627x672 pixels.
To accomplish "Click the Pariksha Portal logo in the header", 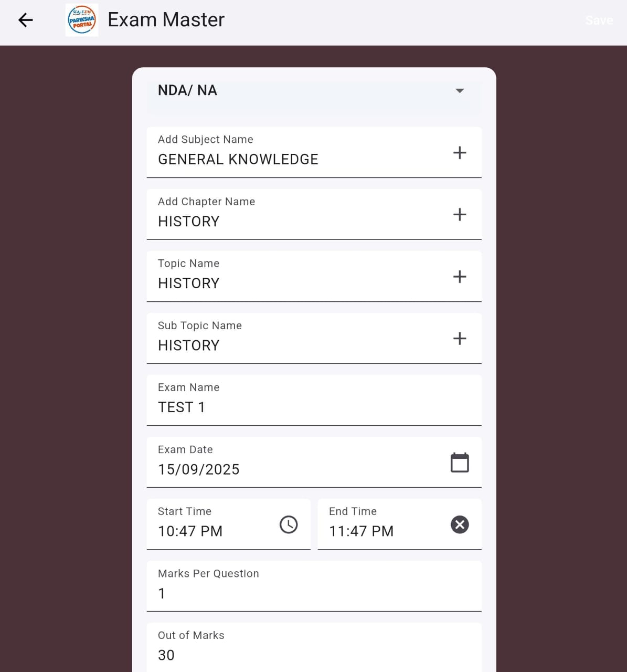I will 82,19.
